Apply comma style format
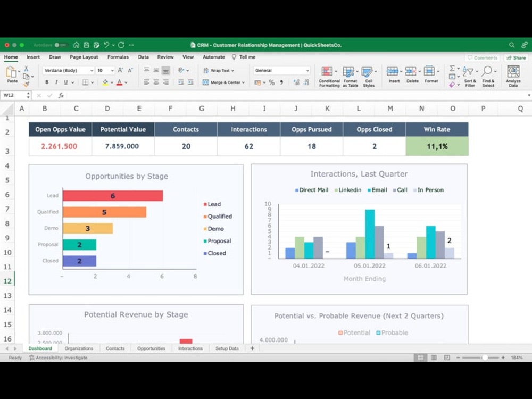Screen dimensions: 532x399 point(281,82)
